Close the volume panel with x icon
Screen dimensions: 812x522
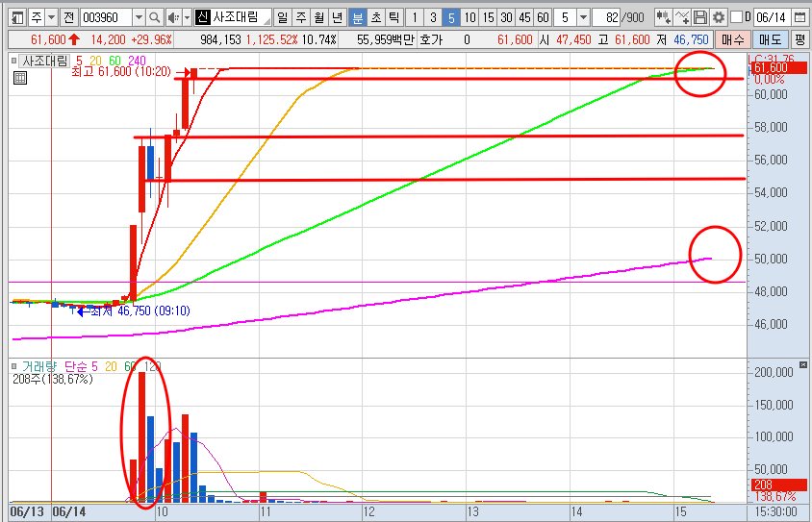pos(803,364)
